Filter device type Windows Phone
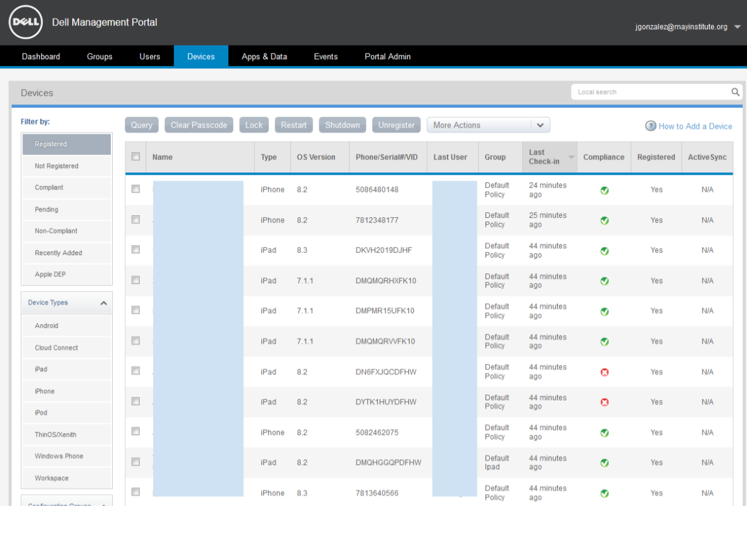Viewport: 747px width, 560px height. point(67,456)
